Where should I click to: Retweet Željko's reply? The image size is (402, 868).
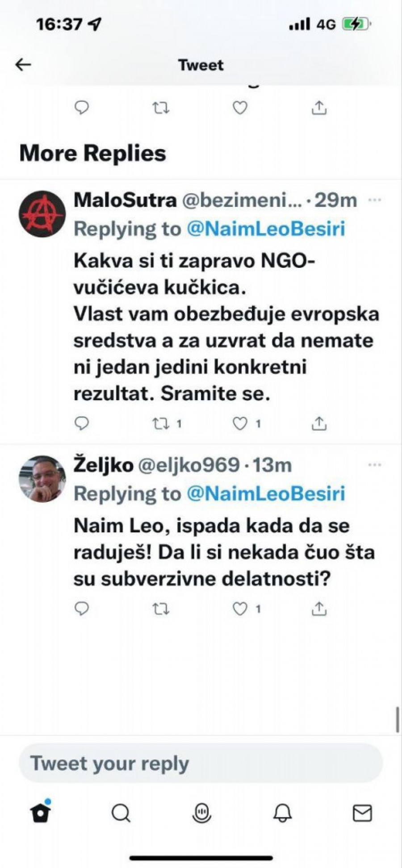click(161, 609)
